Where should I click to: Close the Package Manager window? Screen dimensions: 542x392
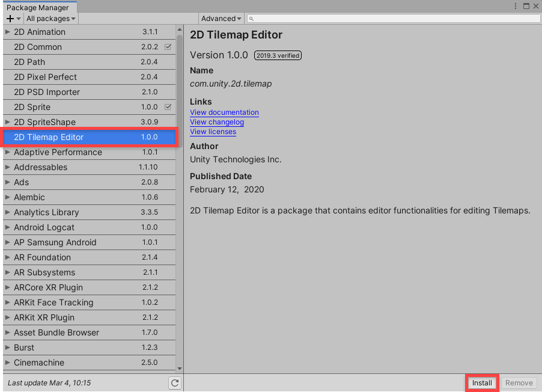coord(536,6)
